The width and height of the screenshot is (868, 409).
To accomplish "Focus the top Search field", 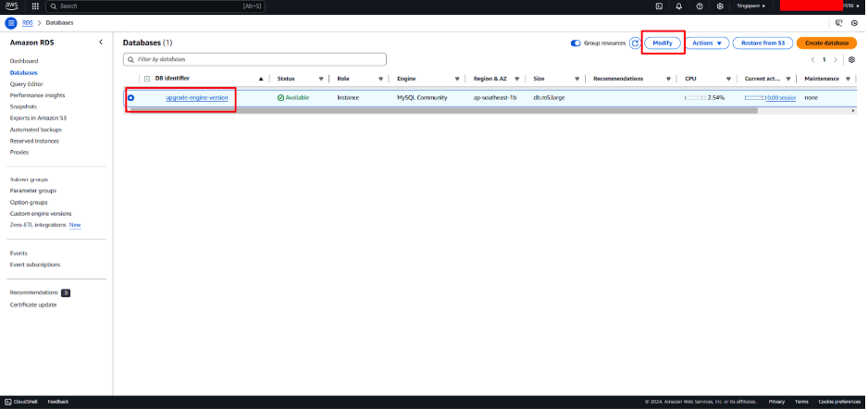I will tap(155, 6).
